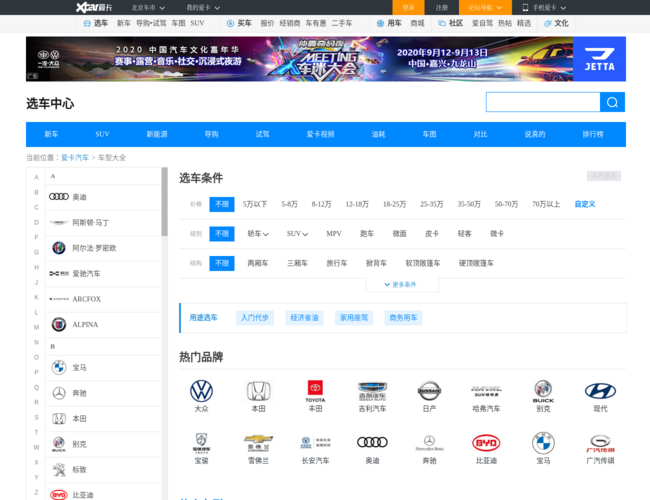
Task: Choose 两厢车 body structure
Action: click(x=258, y=263)
